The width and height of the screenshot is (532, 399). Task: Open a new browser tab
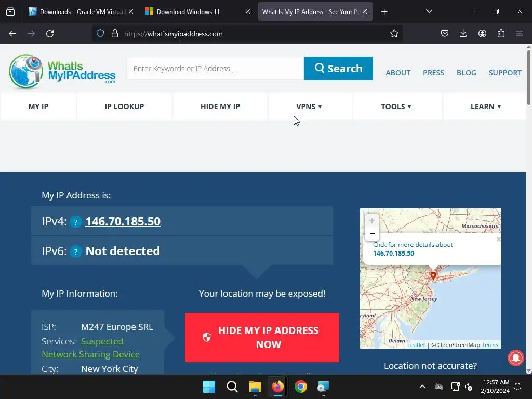point(384,12)
